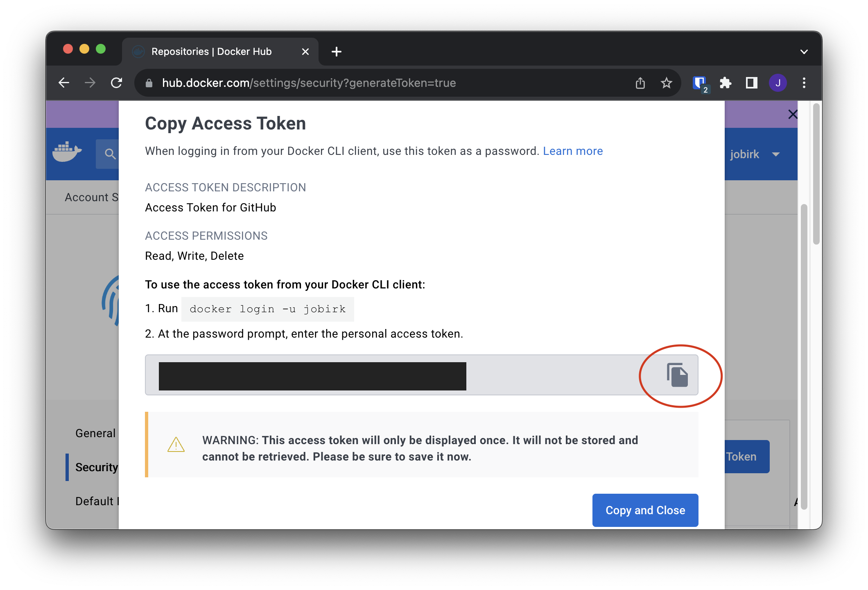Open the Extensions puzzle icon
This screenshot has width=868, height=590.
(x=726, y=83)
